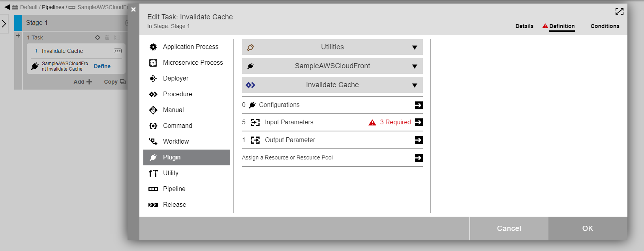Select Microservice Process task type
The height and width of the screenshot is (251, 644).
coord(187,63)
